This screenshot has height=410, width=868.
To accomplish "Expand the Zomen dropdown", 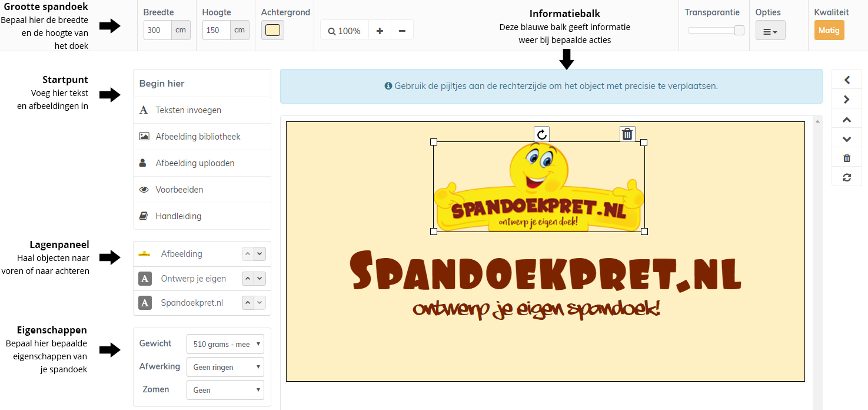I will [225, 390].
